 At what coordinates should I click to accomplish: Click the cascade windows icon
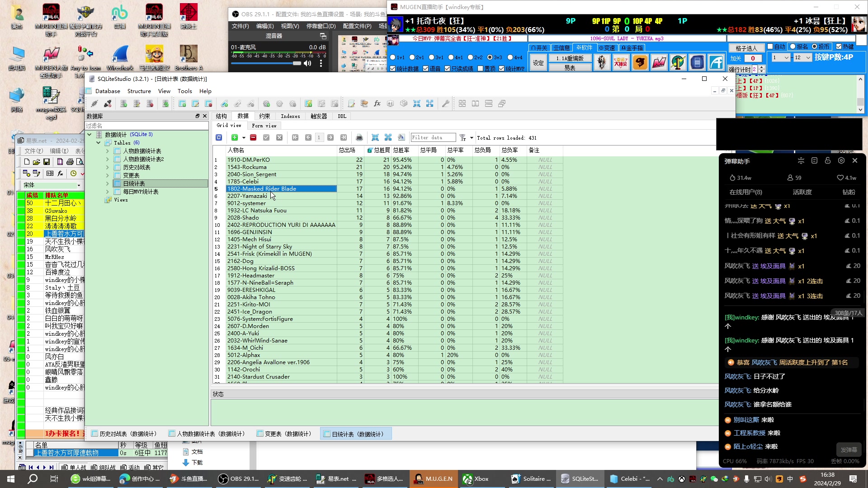pos(502,104)
